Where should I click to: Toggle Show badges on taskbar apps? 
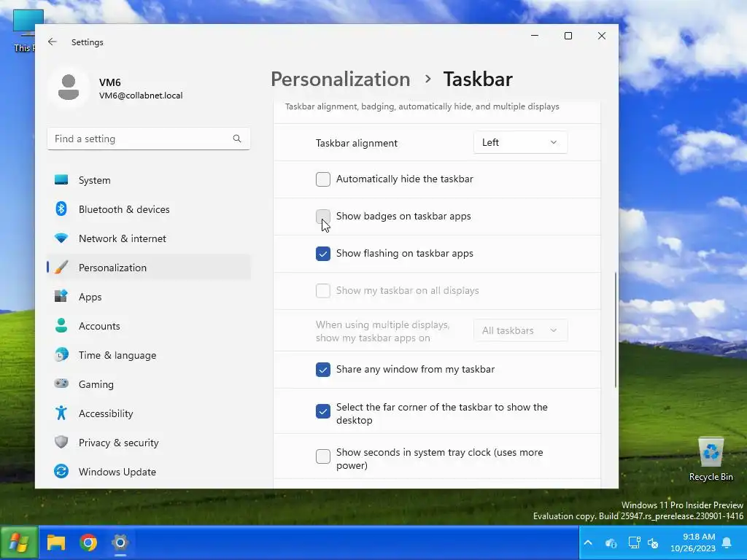coord(323,216)
